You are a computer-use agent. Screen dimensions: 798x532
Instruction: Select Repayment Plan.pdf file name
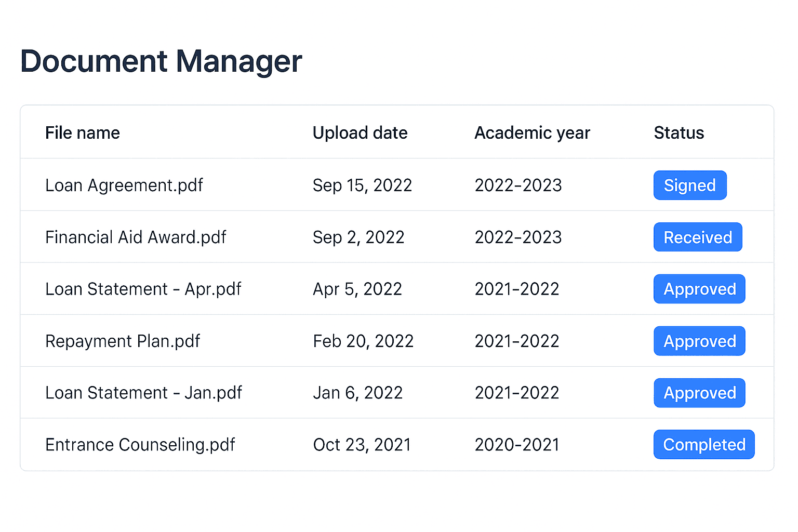click(x=123, y=341)
